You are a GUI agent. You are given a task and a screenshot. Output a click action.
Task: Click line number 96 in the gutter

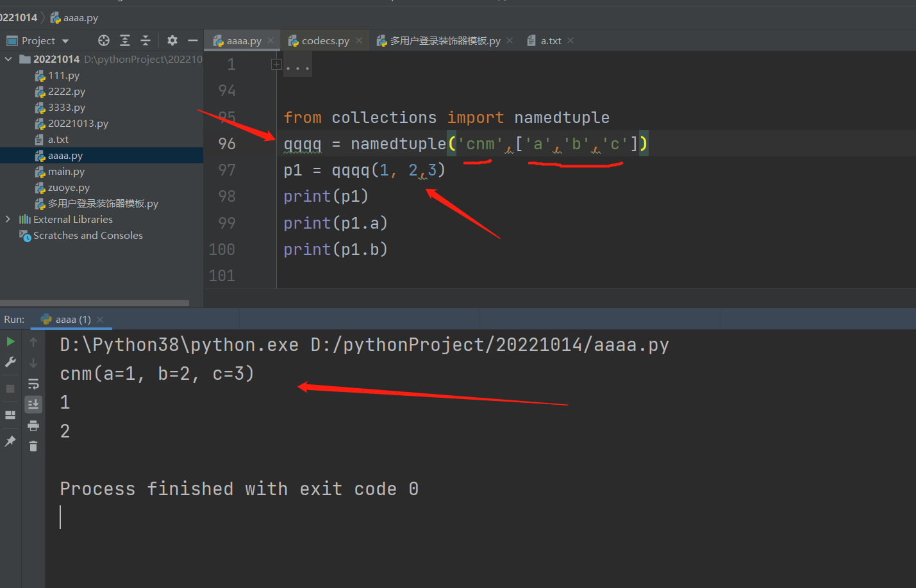pos(227,143)
